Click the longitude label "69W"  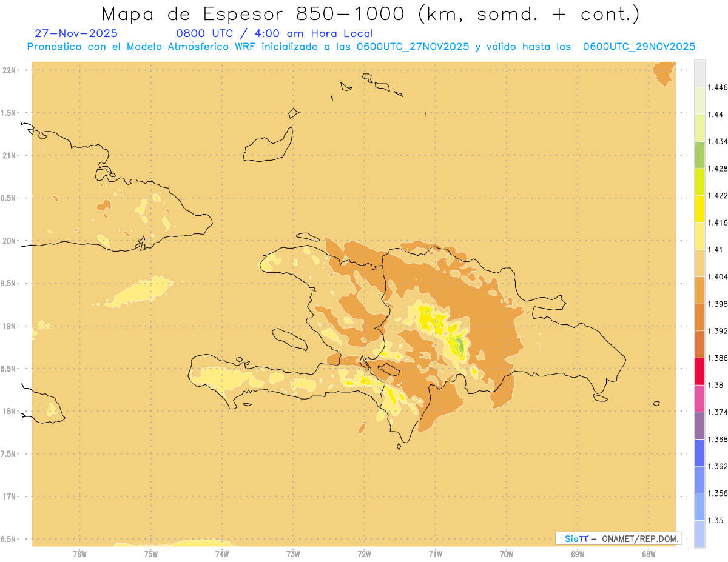578,554
